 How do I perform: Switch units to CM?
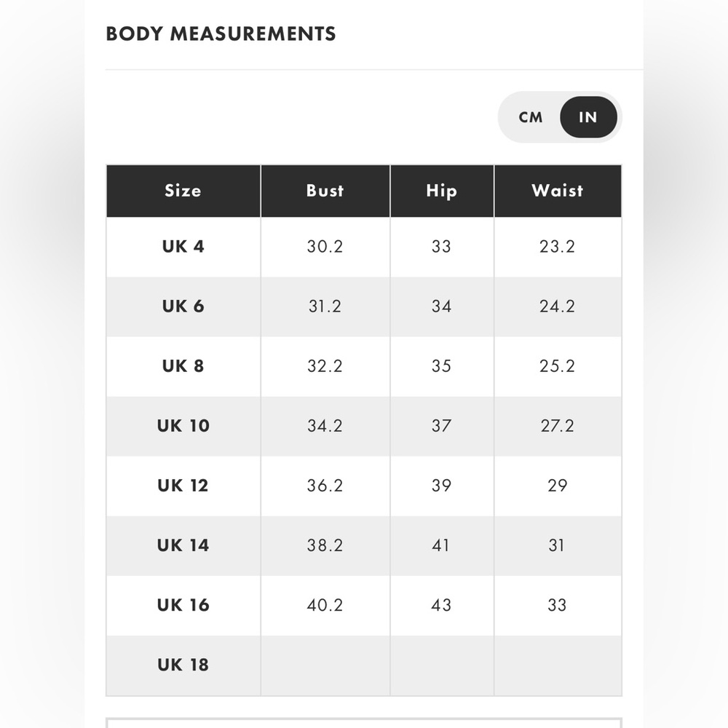click(531, 117)
